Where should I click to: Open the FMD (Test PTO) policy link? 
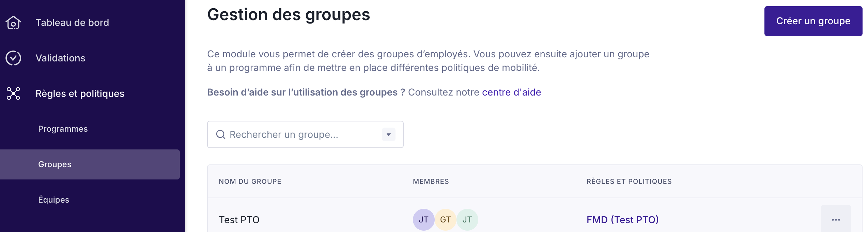coord(622,219)
